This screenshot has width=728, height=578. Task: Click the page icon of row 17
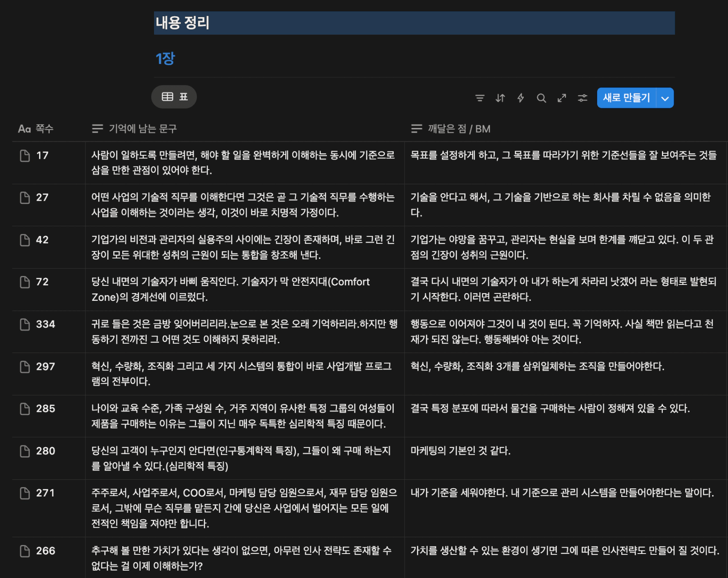25,156
